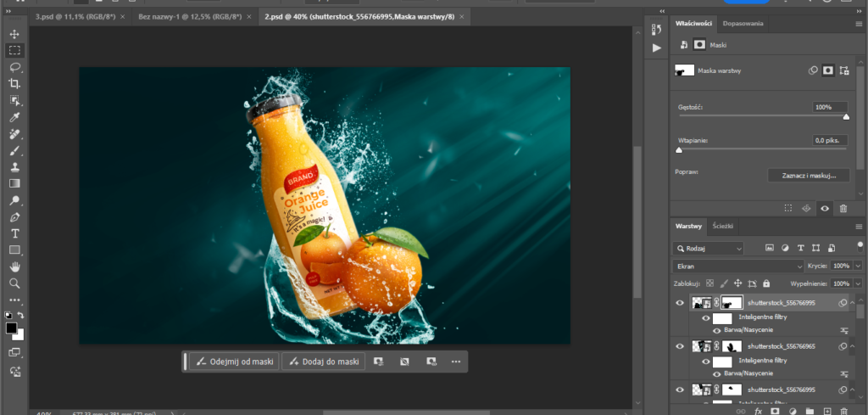Image resolution: width=868 pixels, height=415 pixels.
Task: Load selection from mask in Properties
Action: 788,208
